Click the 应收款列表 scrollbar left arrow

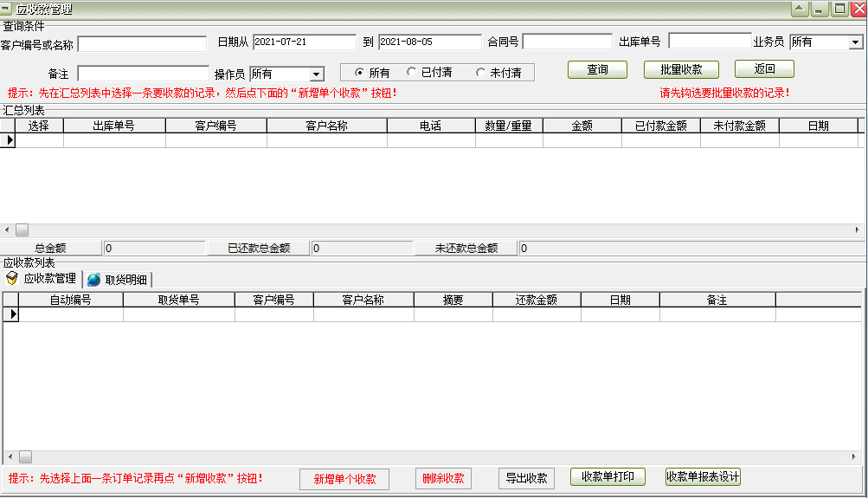click(10, 457)
